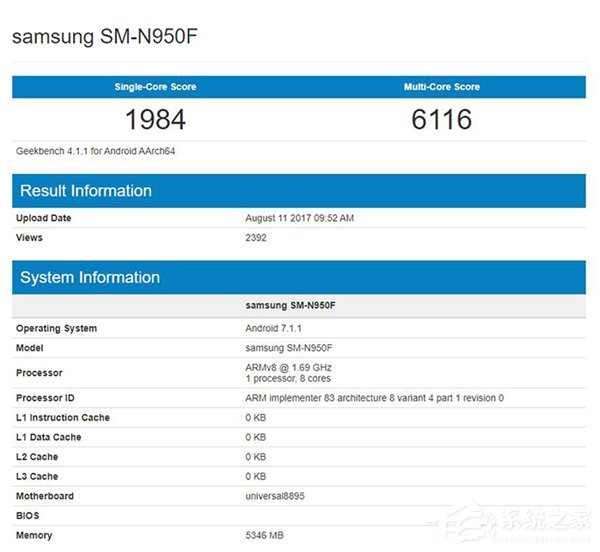Select the Multi-Core Score header
Screen dimensions: 600x552
442,87
